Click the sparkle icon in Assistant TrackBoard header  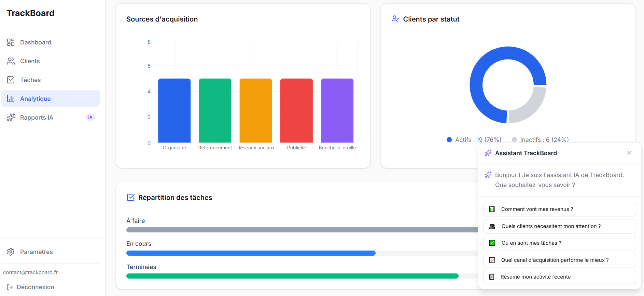tap(488, 153)
